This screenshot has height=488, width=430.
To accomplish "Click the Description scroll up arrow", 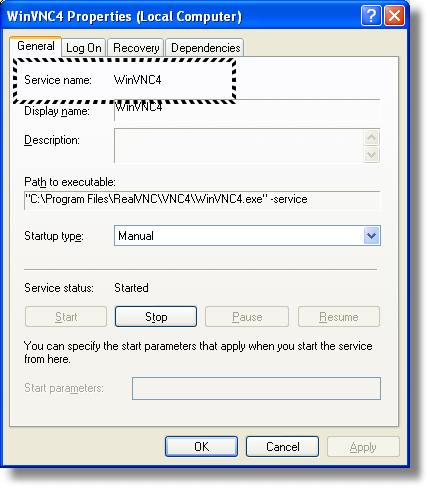I will tap(371, 137).
